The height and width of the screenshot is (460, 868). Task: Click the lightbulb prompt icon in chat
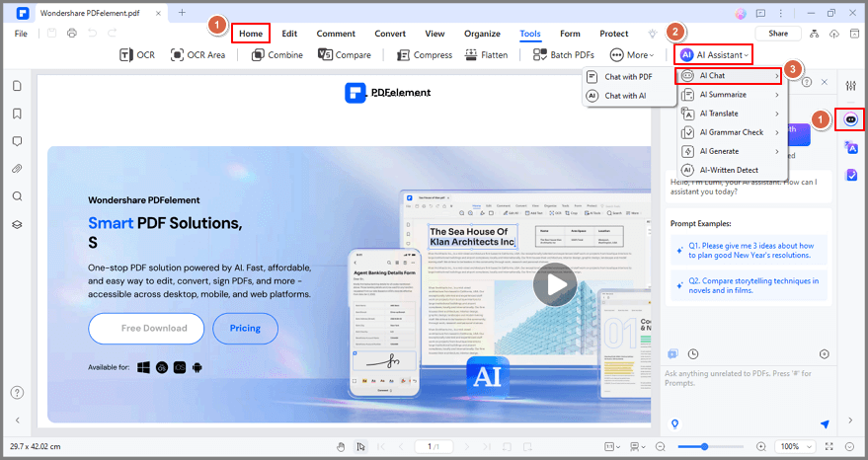674,424
